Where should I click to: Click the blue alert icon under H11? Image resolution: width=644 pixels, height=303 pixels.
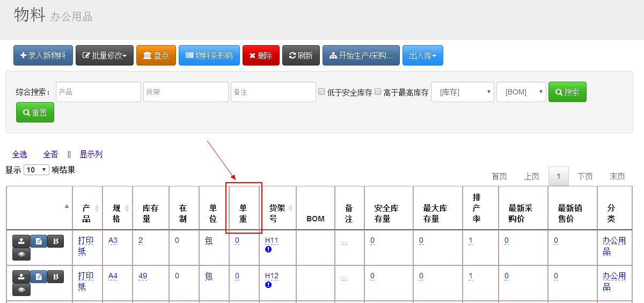[x=268, y=250]
